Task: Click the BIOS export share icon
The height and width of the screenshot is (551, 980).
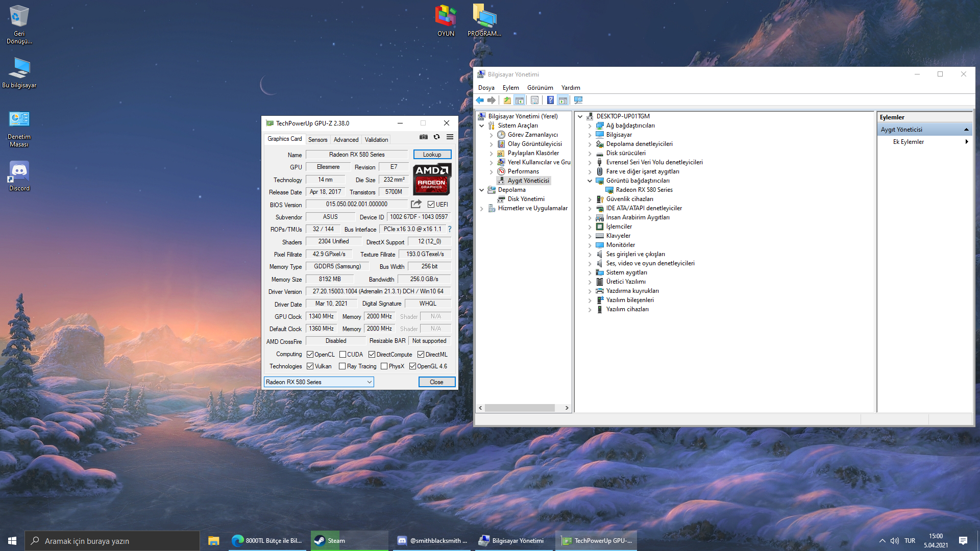Action: coord(416,204)
